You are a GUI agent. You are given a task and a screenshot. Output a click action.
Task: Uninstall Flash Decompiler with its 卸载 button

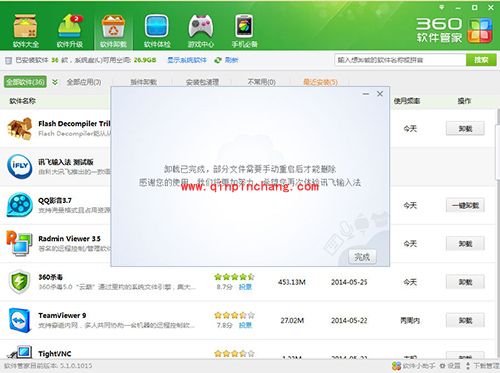[465, 128]
